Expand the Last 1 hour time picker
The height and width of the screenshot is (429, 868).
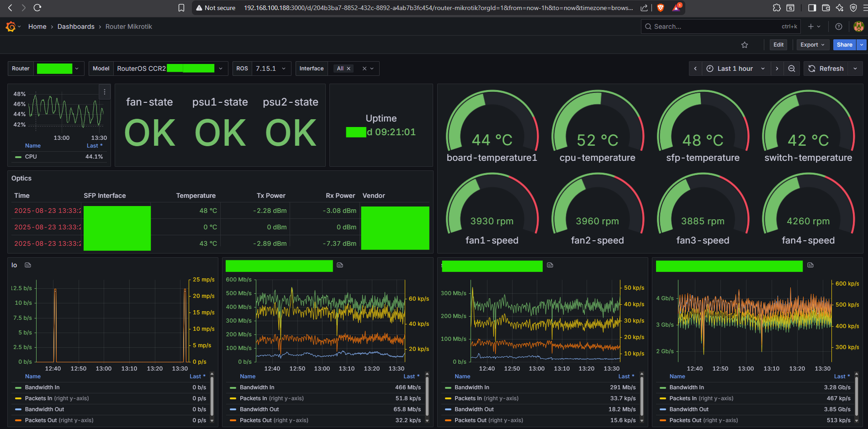point(736,69)
